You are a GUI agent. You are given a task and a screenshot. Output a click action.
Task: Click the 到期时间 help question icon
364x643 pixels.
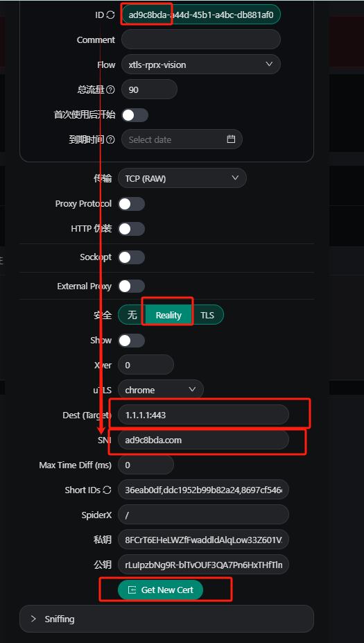110,139
